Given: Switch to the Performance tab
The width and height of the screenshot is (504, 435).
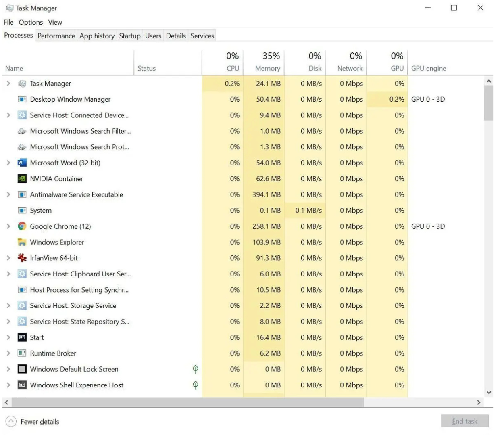Looking at the screenshot, I should (x=56, y=36).
